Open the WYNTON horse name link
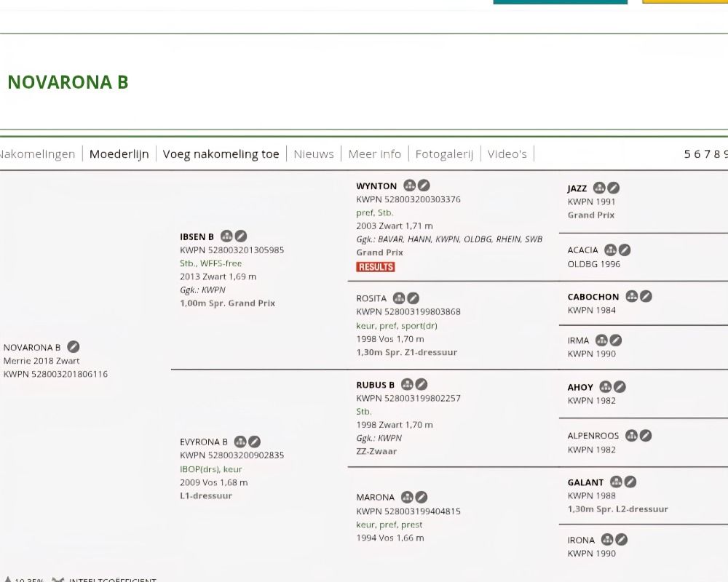Viewport: 728px width, 582px height. pos(376,186)
